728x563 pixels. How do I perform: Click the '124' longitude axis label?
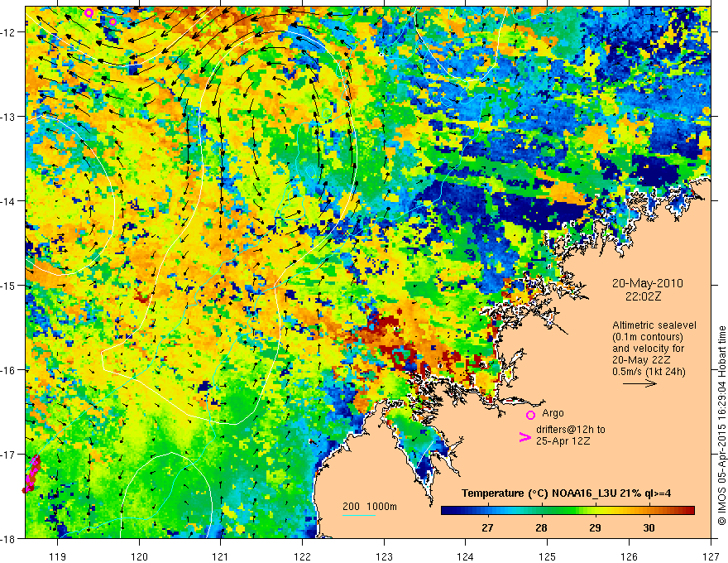coord(466,556)
